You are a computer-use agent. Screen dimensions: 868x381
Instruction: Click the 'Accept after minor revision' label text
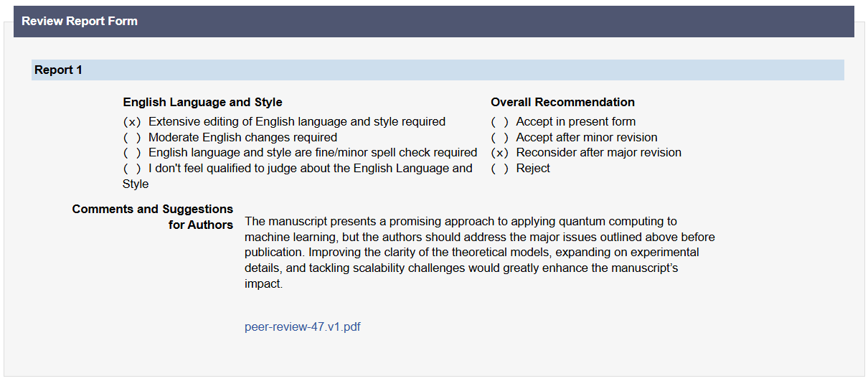click(x=586, y=138)
